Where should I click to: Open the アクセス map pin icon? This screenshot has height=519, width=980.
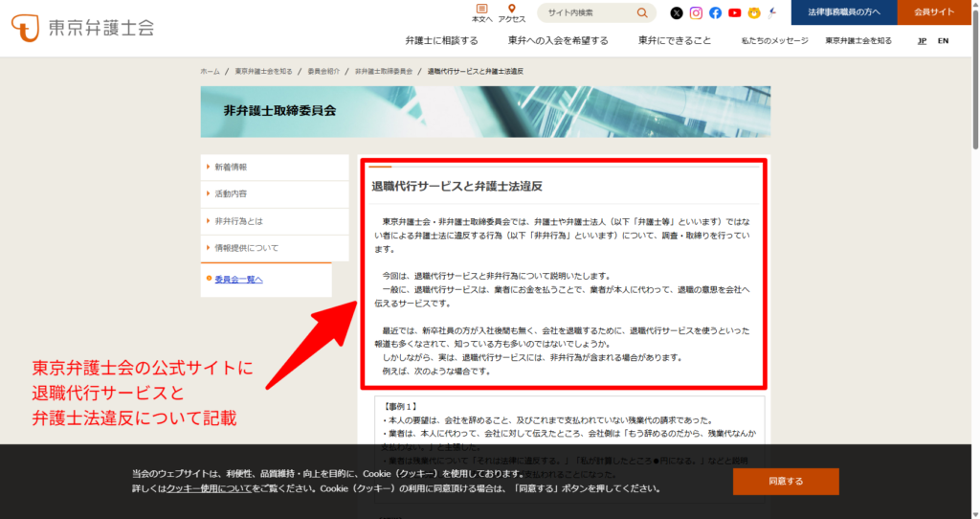512,13
